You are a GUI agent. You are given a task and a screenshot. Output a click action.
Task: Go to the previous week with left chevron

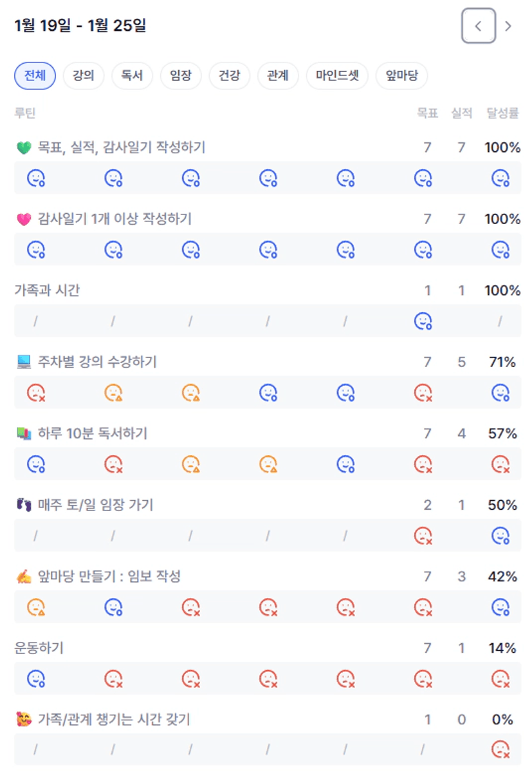(478, 26)
